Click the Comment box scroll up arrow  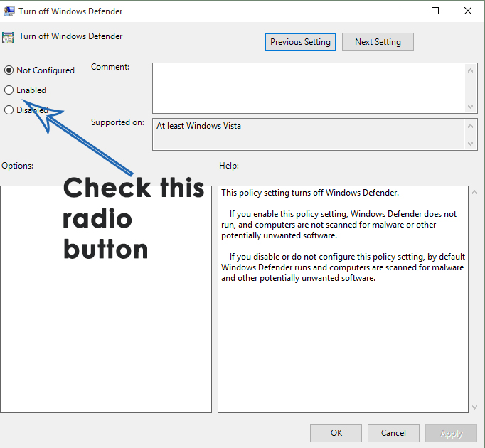(470, 70)
